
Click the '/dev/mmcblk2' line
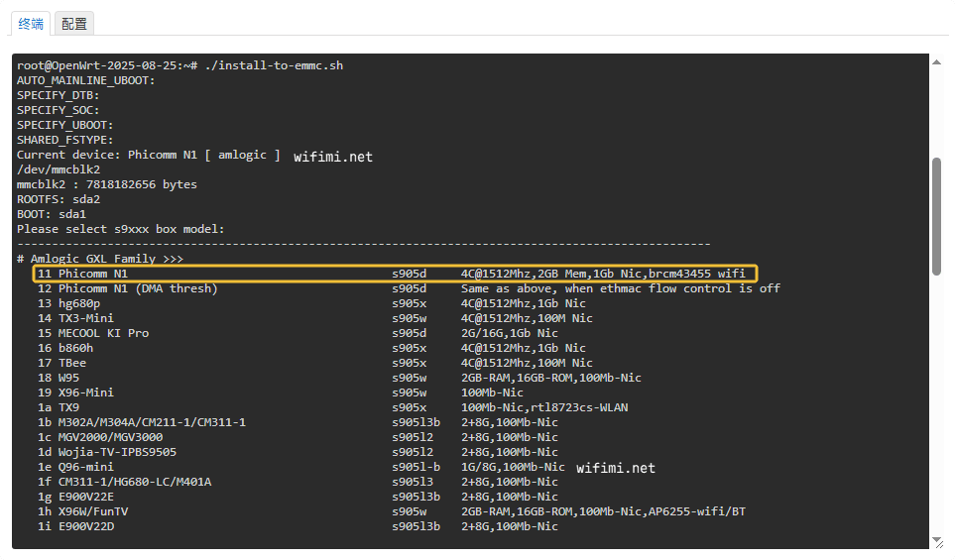(59, 169)
